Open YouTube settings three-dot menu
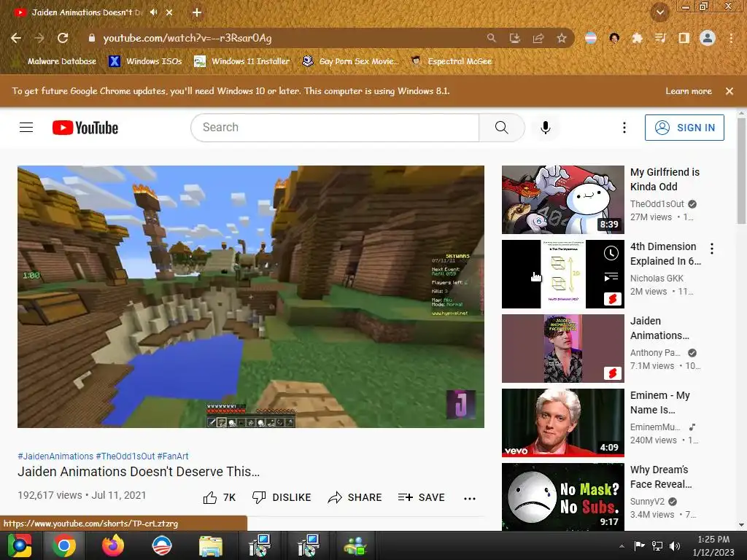747x560 pixels. pos(624,127)
